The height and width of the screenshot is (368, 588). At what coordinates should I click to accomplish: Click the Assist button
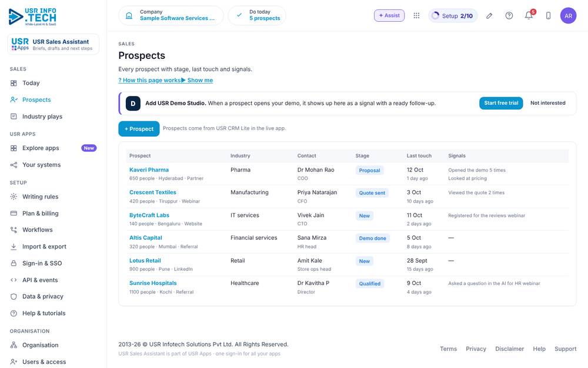click(389, 15)
